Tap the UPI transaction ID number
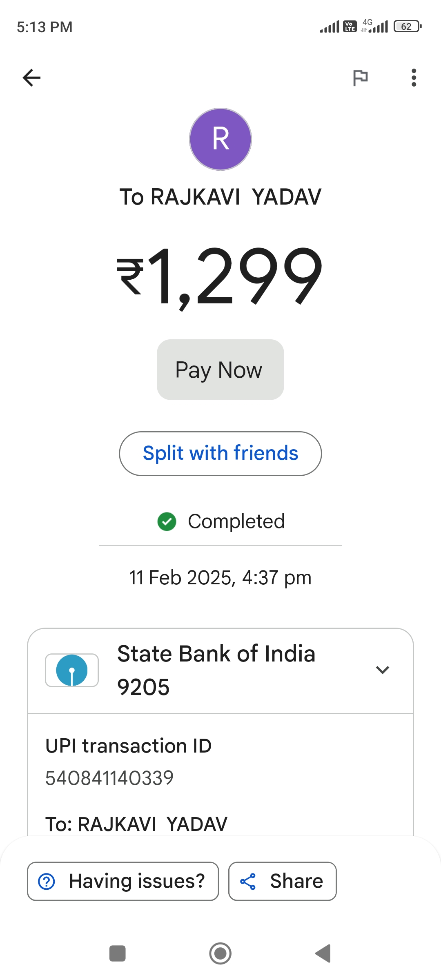Viewport: 441px width, 980px height. point(109,778)
